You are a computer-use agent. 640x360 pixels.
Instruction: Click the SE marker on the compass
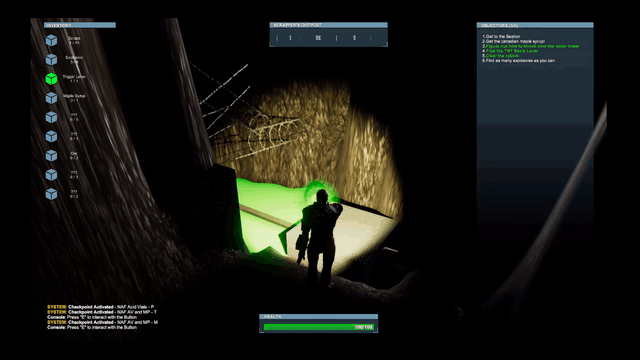[x=318, y=38]
